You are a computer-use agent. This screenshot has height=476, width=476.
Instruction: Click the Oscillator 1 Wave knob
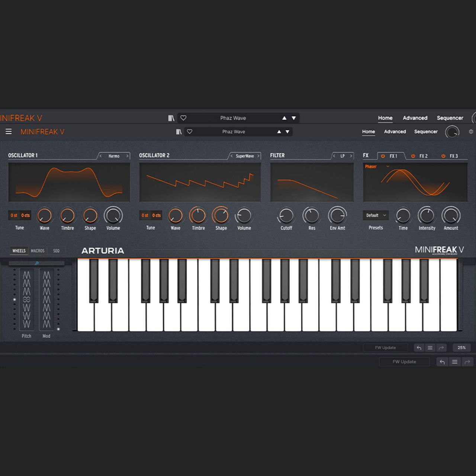[44, 215]
